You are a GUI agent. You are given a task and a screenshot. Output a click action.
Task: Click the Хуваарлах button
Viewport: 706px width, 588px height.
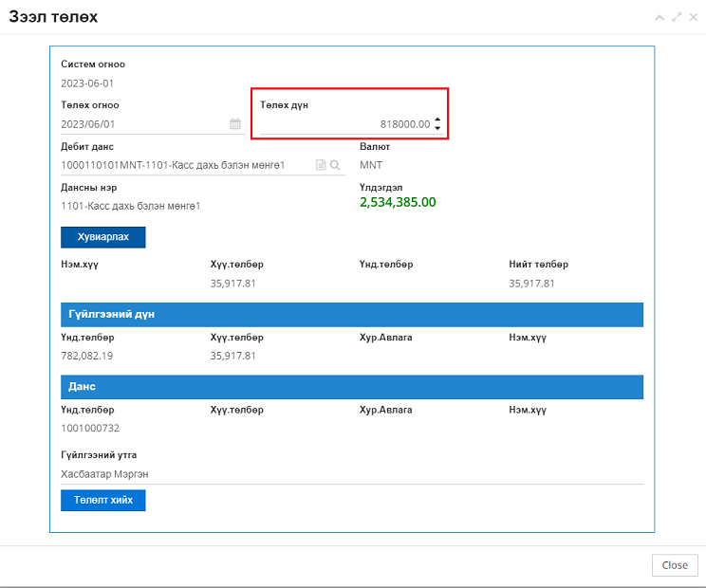[x=103, y=237]
